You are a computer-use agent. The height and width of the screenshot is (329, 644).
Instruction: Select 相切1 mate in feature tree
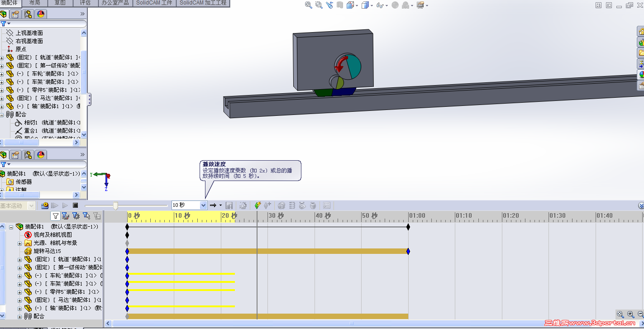click(x=31, y=122)
